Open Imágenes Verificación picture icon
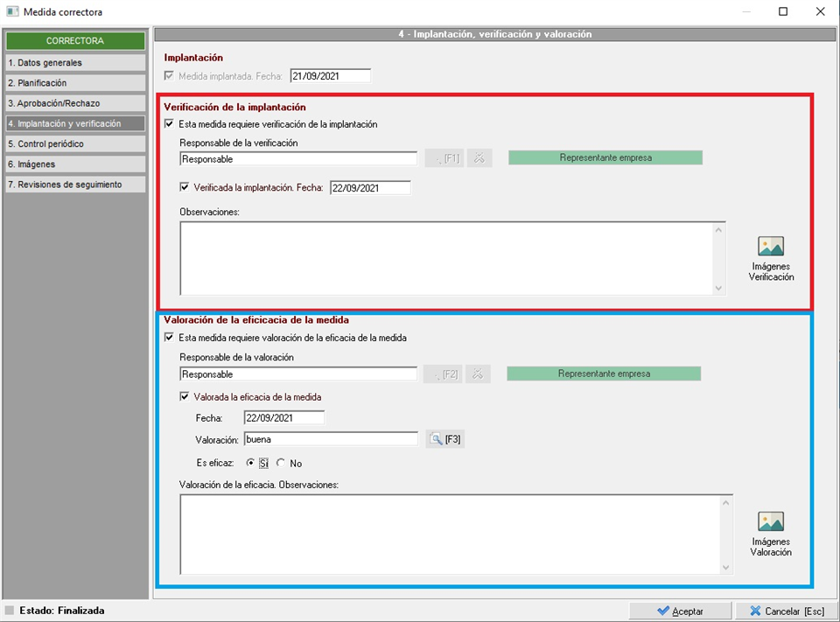 pos(770,247)
